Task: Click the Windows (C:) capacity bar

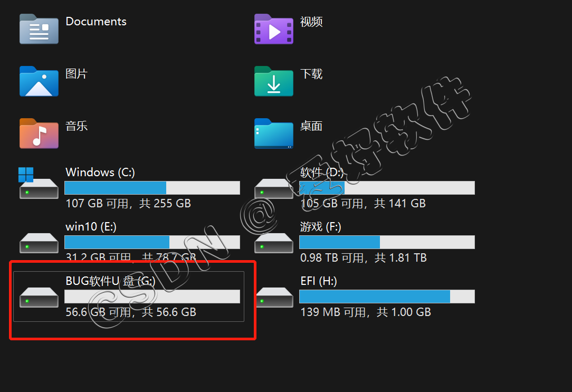Action: (x=152, y=188)
